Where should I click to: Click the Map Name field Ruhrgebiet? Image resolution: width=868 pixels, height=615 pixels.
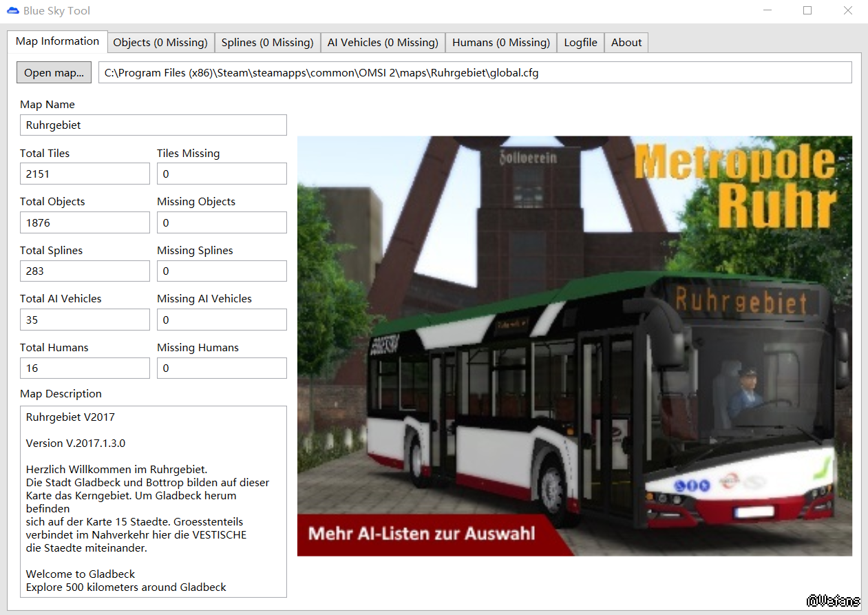[x=154, y=125]
